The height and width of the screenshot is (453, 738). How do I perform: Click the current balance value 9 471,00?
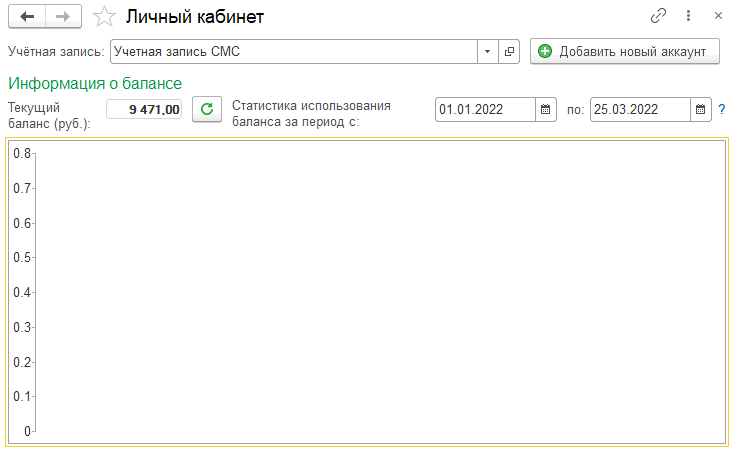pyautogui.click(x=144, y=109)
